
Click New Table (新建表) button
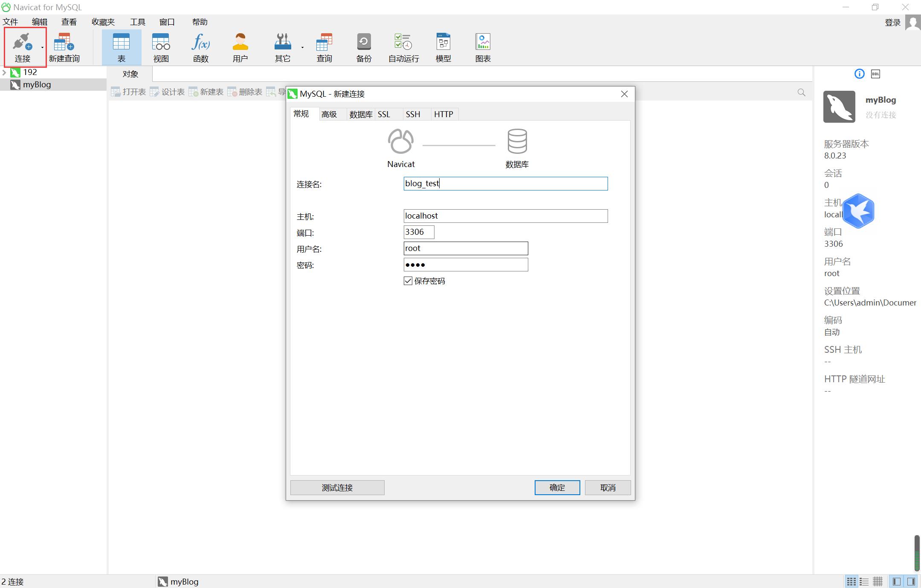[206, 92]
